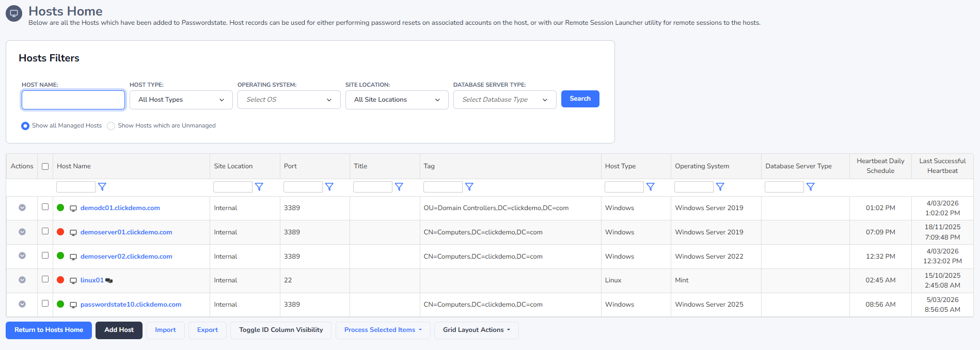Screen dimensions: 980x350
Task: Select Show Hosts which are Unmanaged
Action: pyautogui.click(x=111, y=126)
